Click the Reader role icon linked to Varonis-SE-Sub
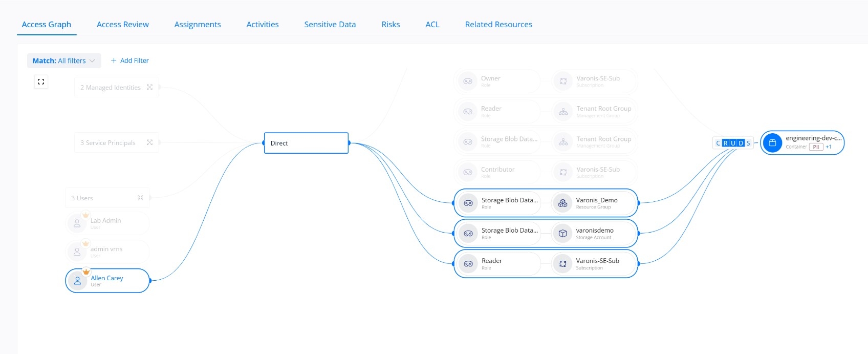Viewport: 868px width, 354px height. pos(468,264)
